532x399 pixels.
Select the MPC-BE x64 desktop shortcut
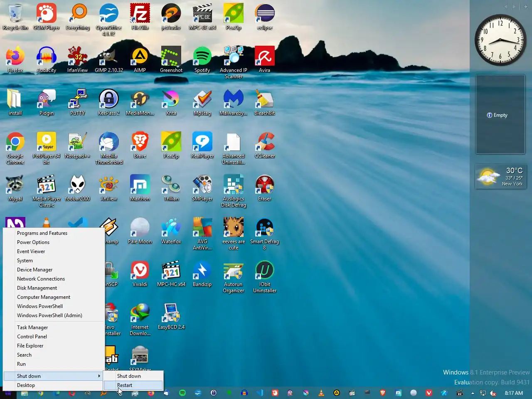(202, 17)
